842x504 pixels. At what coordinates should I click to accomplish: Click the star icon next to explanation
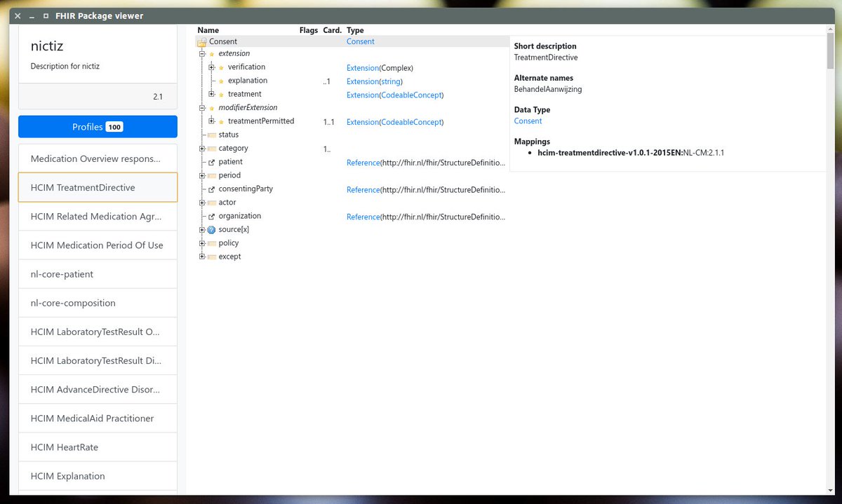tap(221, 81)
